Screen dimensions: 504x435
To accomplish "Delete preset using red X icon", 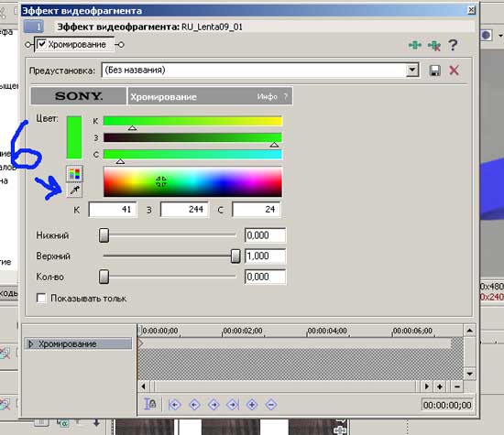I will [454, 71].
